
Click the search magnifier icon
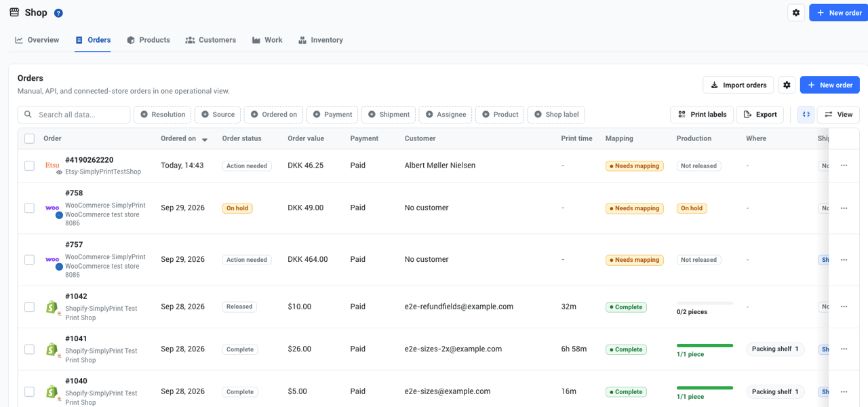(28, 115)
